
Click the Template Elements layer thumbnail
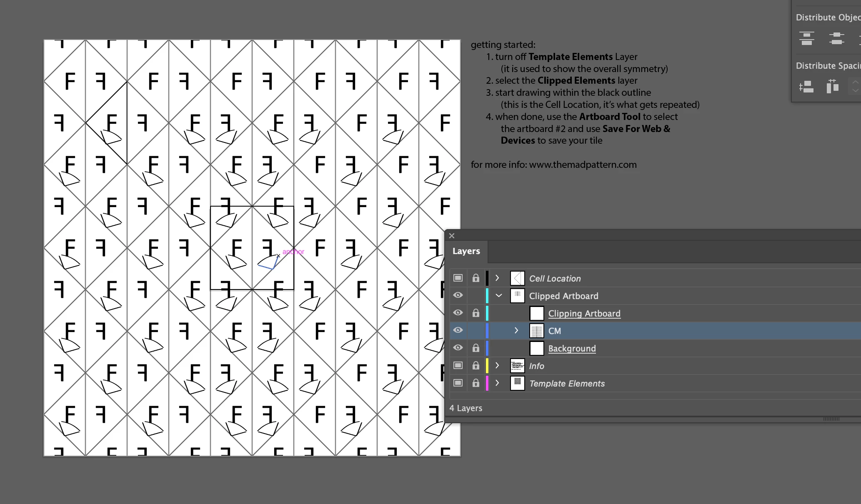coord(517,383)
